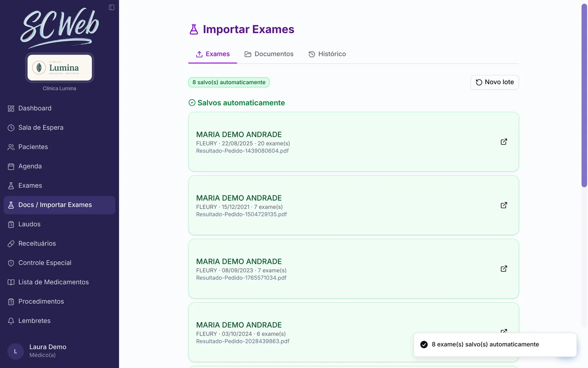This screenshot has height=368, width=588.
Task: Select card dated 08/09/2023 with 7 exame(s)
Action: pyautogui.click(x=354, y=269)
